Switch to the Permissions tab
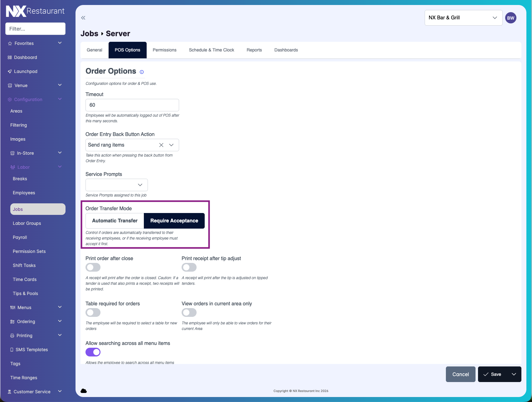The image size is (532, 402). [164, 50]
